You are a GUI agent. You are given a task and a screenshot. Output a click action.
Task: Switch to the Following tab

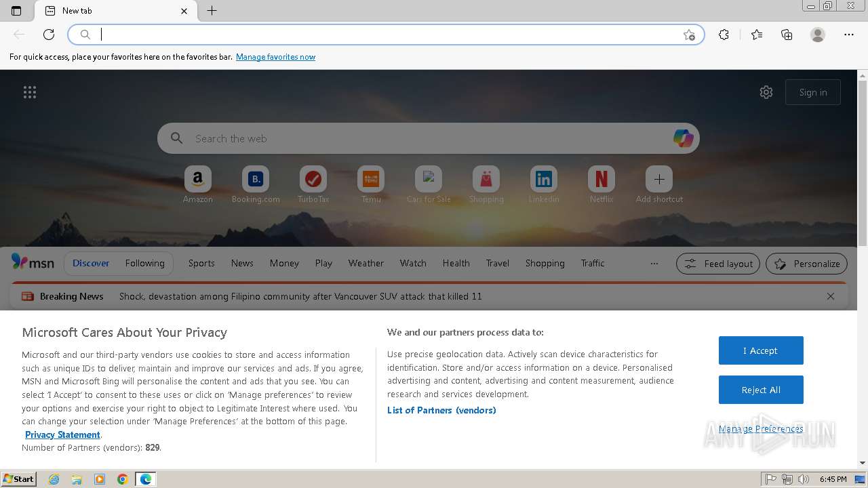tap(144, 263)
